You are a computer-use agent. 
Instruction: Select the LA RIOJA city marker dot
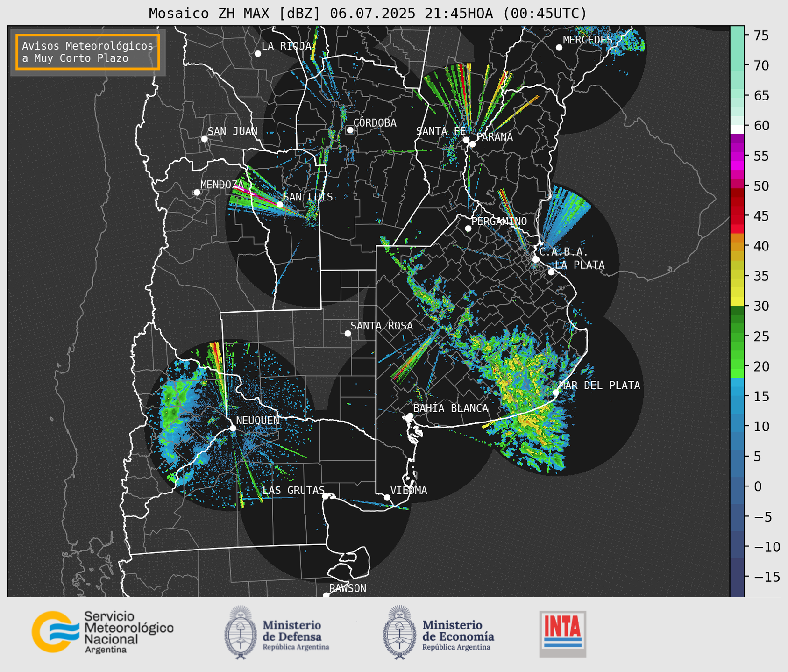[258, 54]
